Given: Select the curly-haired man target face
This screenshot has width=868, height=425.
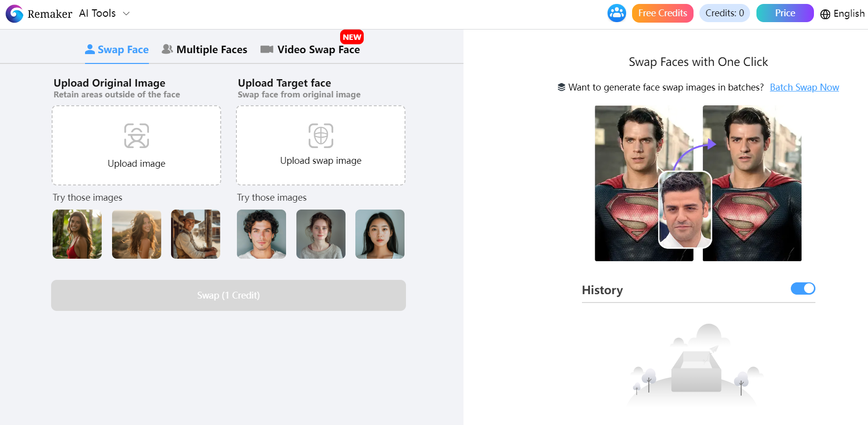Looking at the screenshot, I should (x=261, y=234).
